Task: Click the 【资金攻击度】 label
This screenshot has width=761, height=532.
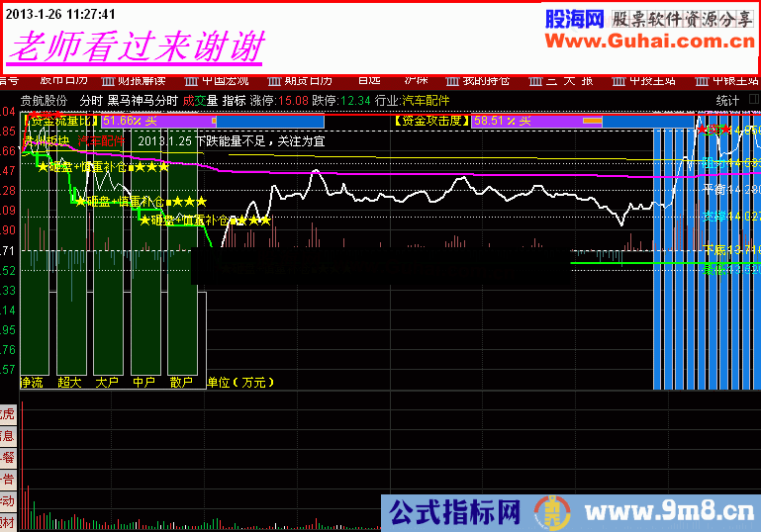Action: [x=431, y=121]
